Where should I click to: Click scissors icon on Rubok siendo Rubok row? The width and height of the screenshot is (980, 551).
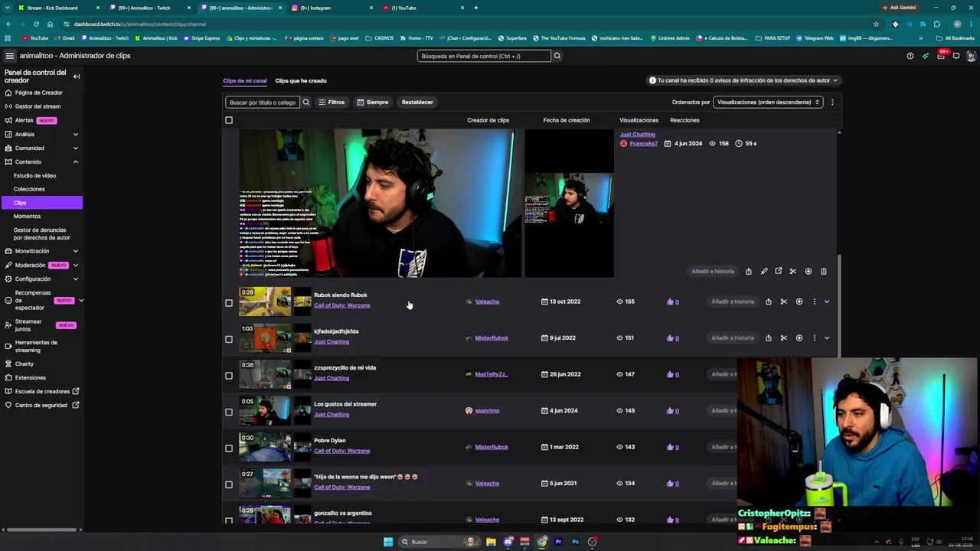(784, 302)
